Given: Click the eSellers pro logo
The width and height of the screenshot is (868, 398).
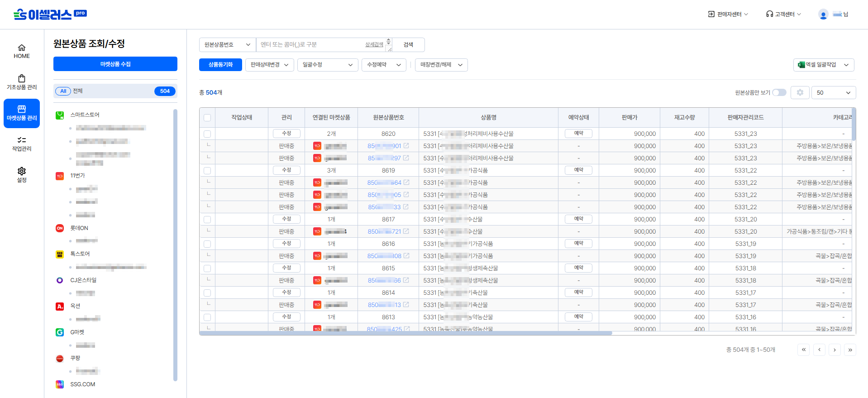Looking at the screenshot, I should [x=50, y=14].
